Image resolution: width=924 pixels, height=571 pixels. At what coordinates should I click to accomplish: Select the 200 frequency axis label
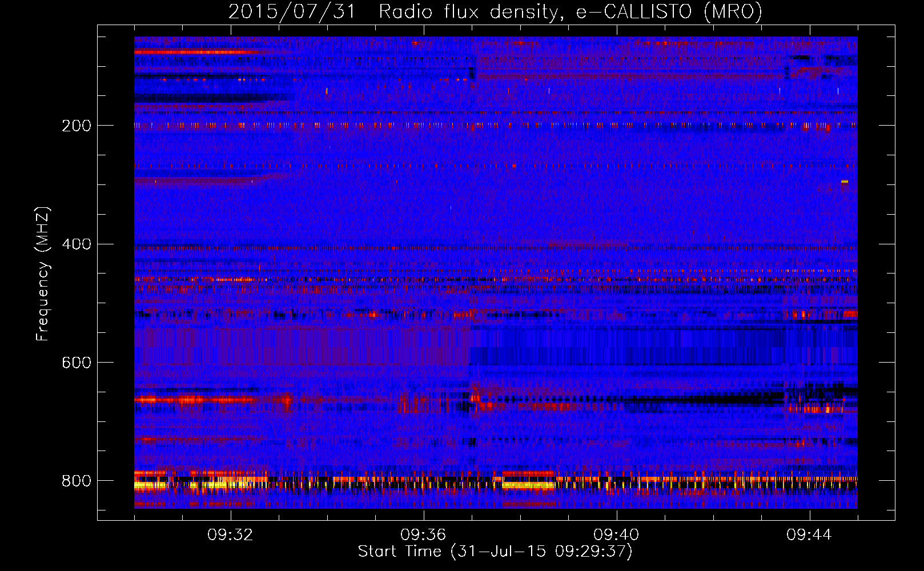(x=76, y=125)
